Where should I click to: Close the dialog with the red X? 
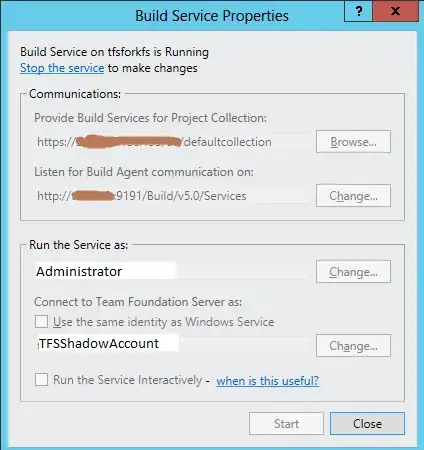point(395,11)
